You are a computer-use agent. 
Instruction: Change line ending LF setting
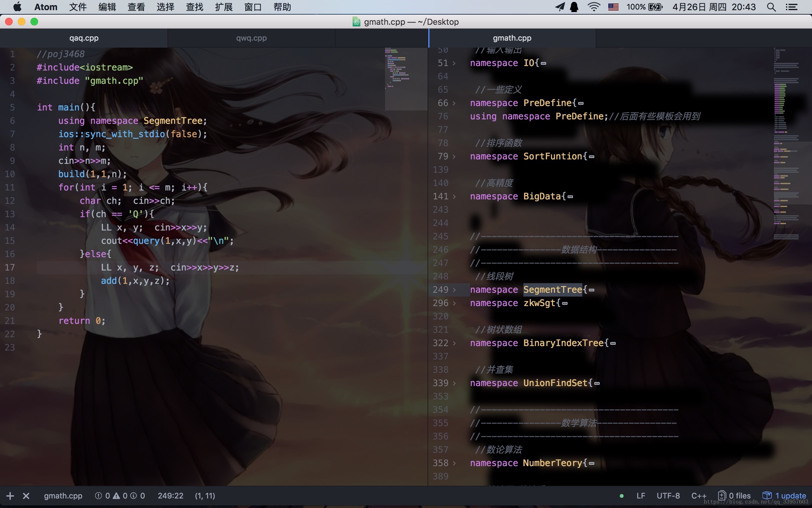pos(641,496)
